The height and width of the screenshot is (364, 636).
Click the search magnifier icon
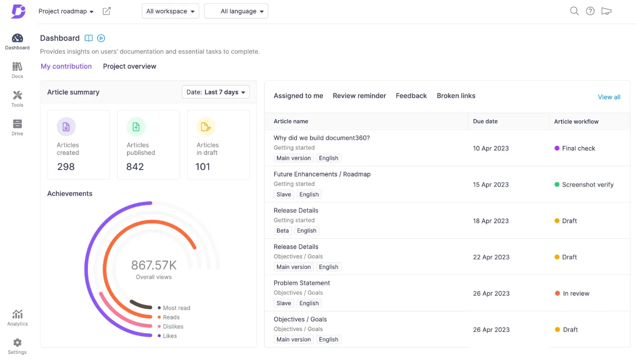574,11
